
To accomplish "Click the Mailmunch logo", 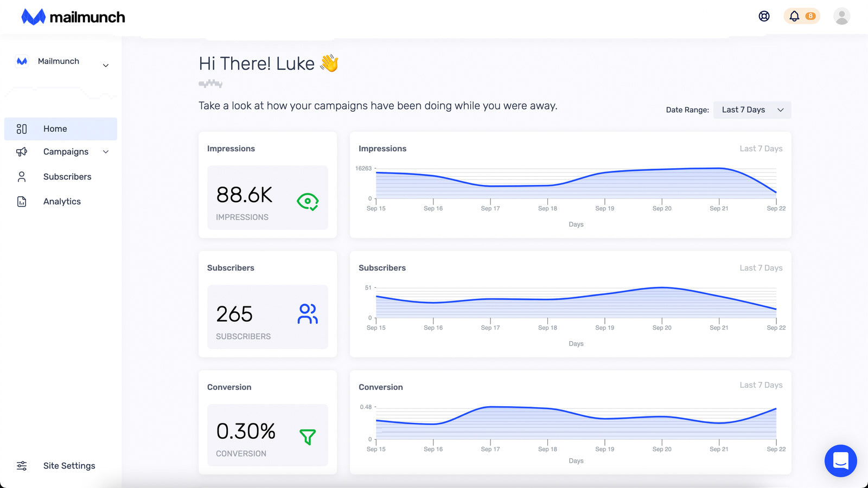I will tap(73, 16).
